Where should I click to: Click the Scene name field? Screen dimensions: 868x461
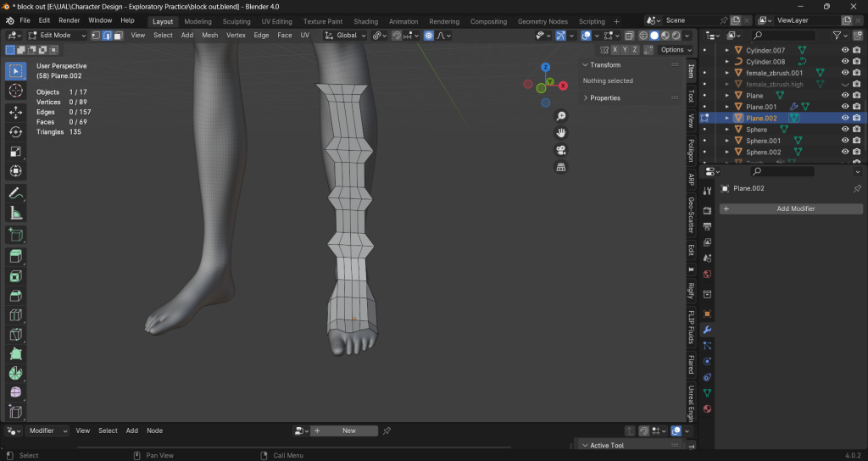(x=691, y=20)
